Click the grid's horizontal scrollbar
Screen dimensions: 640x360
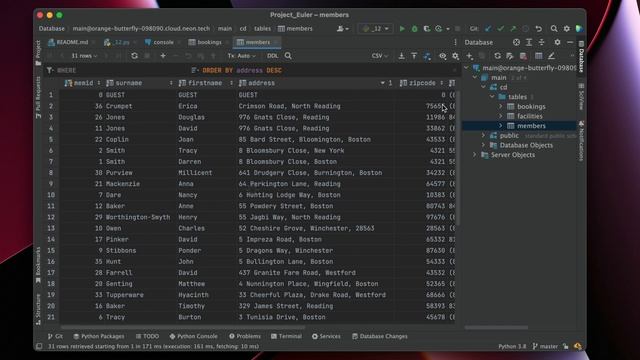click(183, 327)
